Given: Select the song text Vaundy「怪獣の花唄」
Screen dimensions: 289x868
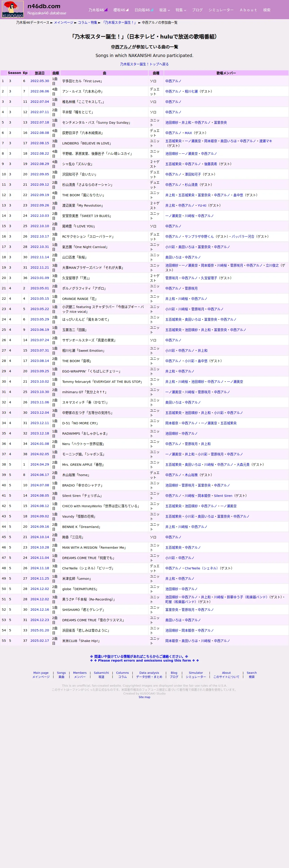Looking at the screenshot, I should 79,516.
